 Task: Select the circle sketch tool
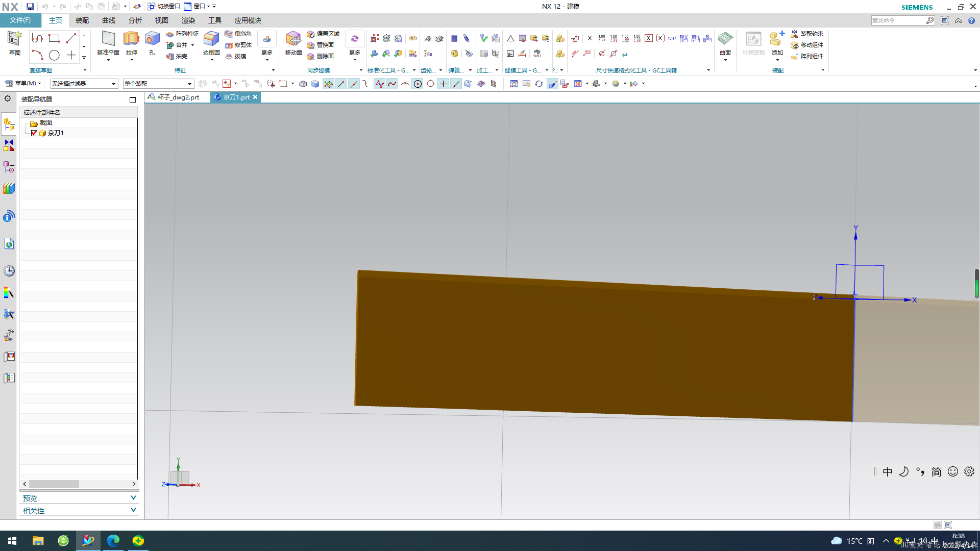click(54, 55)
